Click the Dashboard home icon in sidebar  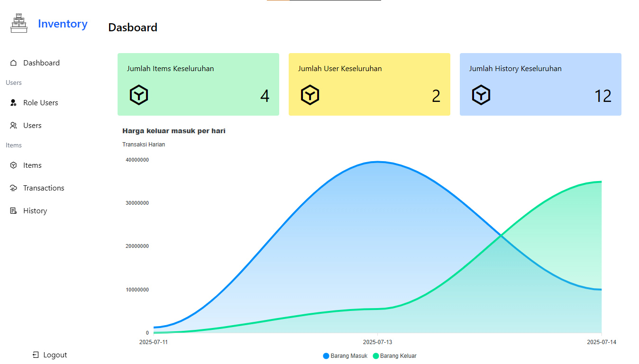point(13,63)
